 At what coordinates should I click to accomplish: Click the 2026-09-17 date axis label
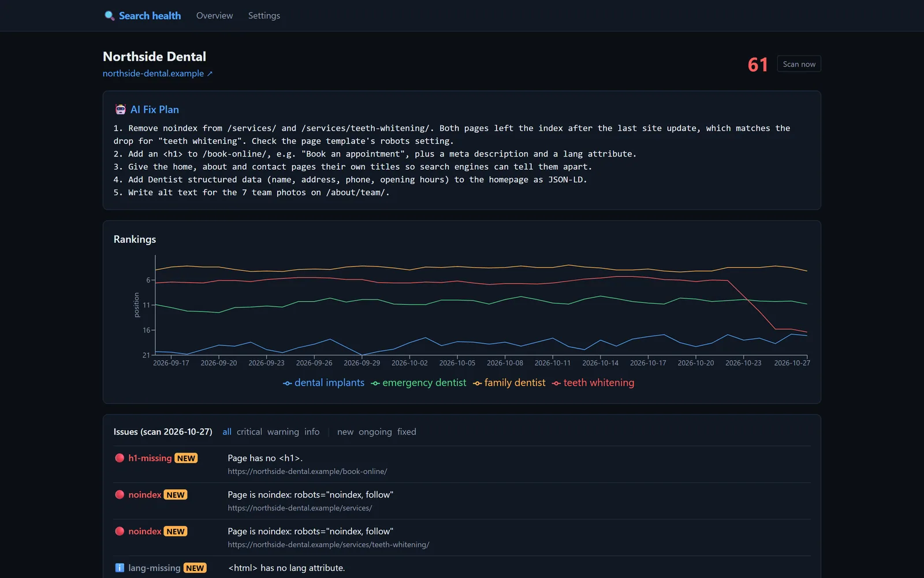click(171, 363)
